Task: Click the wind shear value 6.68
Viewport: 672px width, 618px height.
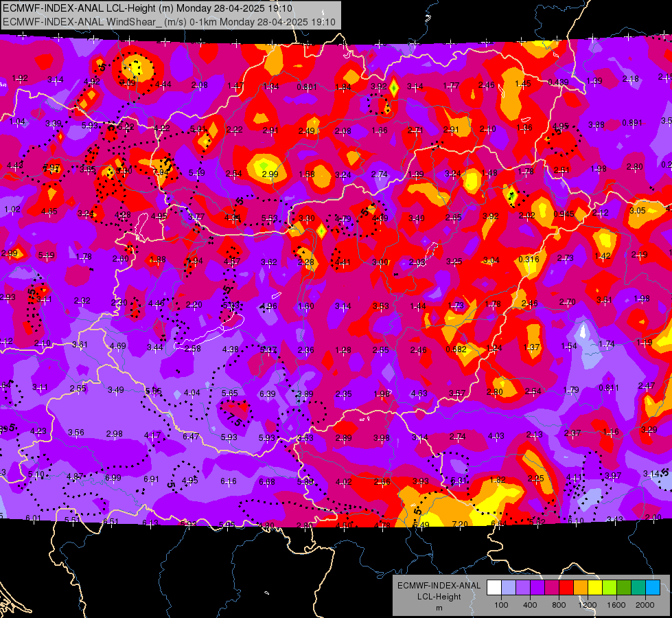Action: tap(267, 481)
